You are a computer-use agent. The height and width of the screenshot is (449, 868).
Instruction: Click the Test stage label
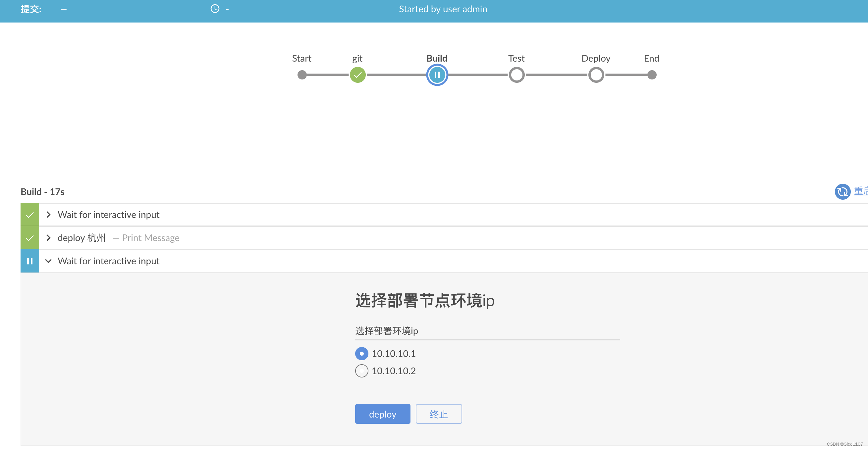(516, 58)
